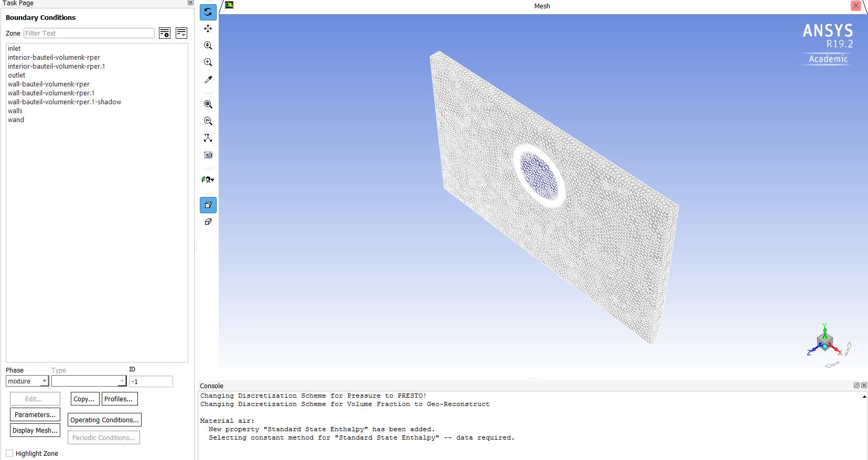The width and height of the screenshot is (868, 460).
Task: Click the Display Mesh... button
Action: 35,430
